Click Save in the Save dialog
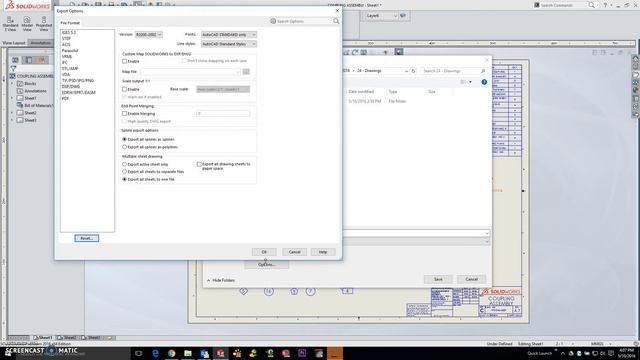The height and width of the screenshot is (360, 640). point(438,279)
